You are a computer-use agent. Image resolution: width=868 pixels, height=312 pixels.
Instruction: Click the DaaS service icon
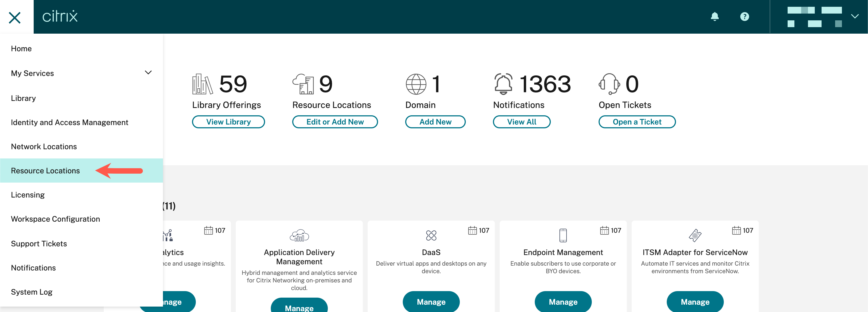click(x=431, y=235)
